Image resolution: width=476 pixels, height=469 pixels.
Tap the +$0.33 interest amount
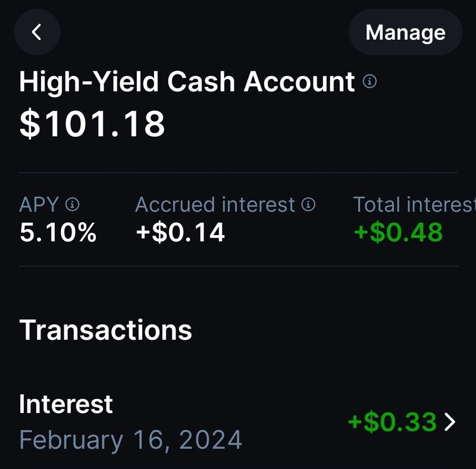(392, 421)
